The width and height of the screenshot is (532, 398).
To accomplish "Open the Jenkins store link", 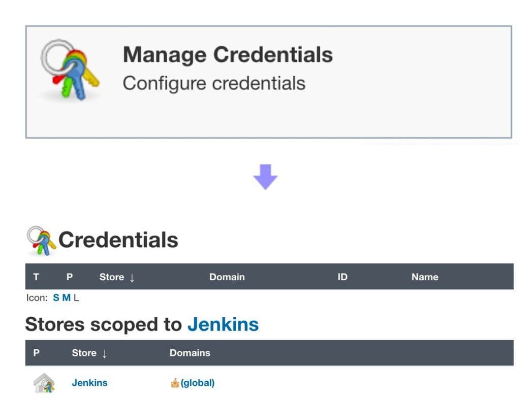I will pos(89,383).
